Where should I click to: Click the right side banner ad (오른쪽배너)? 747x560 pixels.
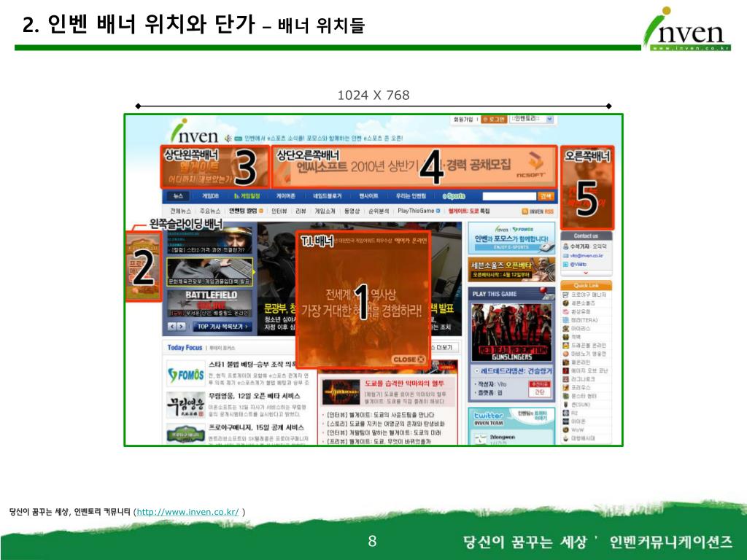(587, 187)
